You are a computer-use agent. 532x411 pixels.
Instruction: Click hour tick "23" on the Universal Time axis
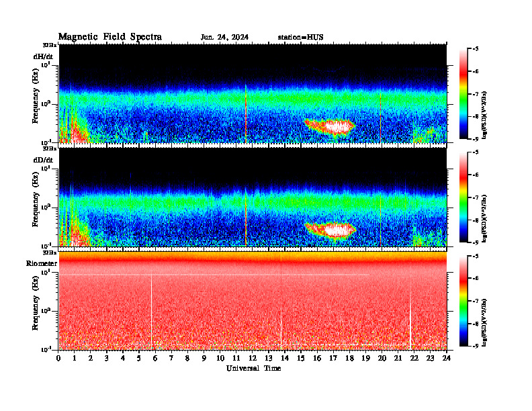(x=430, y=359)
